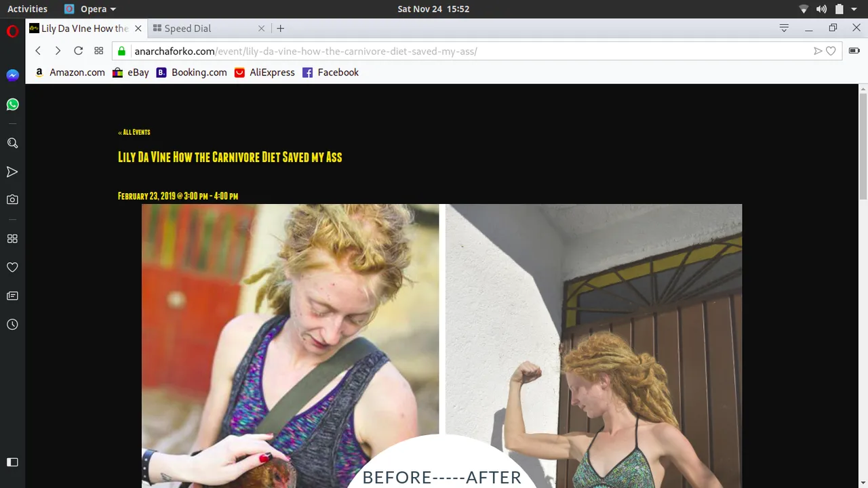Open the eBay bookmark
Screen dimensions: 868x488
(x=131, y=73)
